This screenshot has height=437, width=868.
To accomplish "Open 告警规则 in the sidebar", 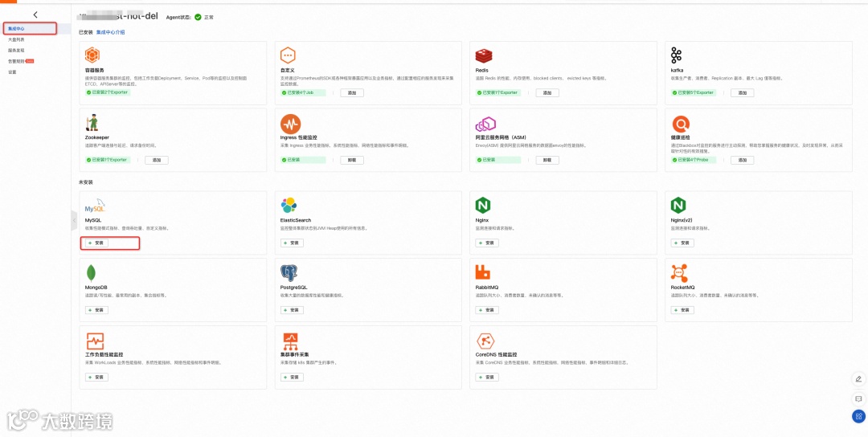I will [16, 61].
